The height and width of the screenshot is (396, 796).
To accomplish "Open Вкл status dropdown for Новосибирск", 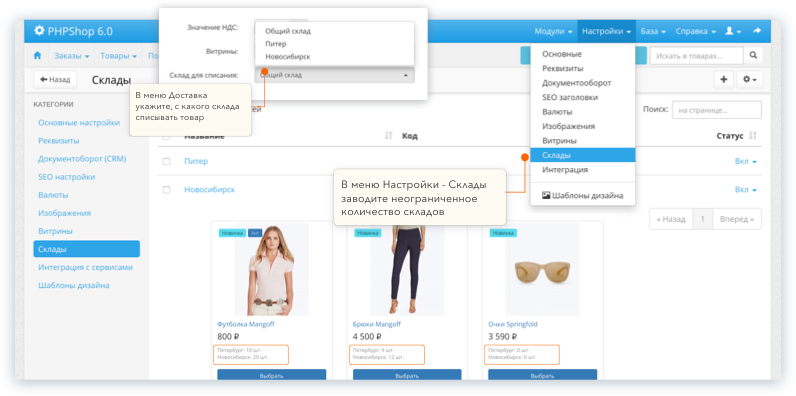I will coord(746,190).
